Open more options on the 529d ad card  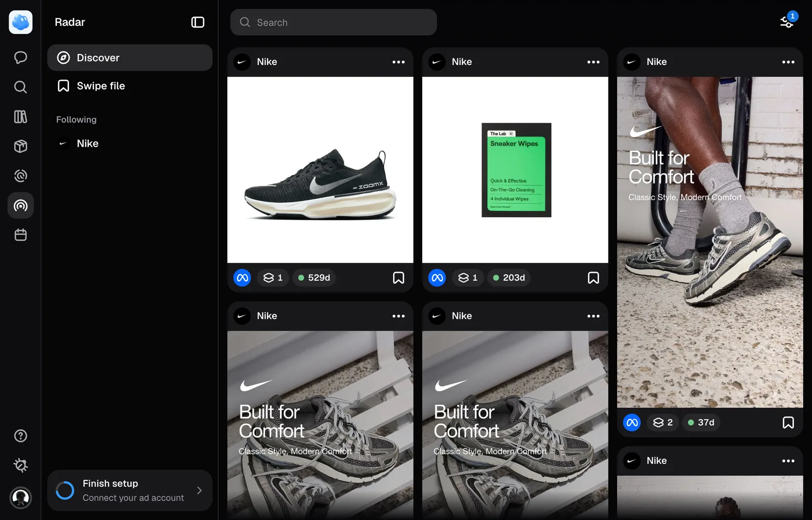pos(398,62)
